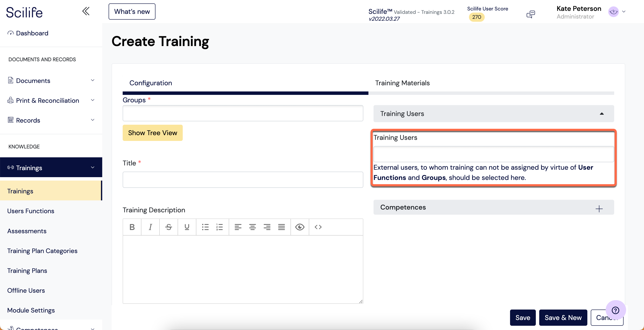Apply italic formatting in description editor
The image size is (644, 330).
click(150, 227)
